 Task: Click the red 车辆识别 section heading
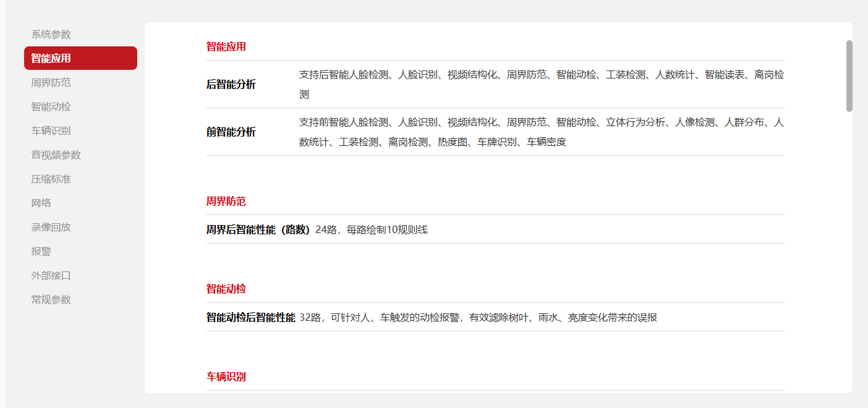point(226,377)
